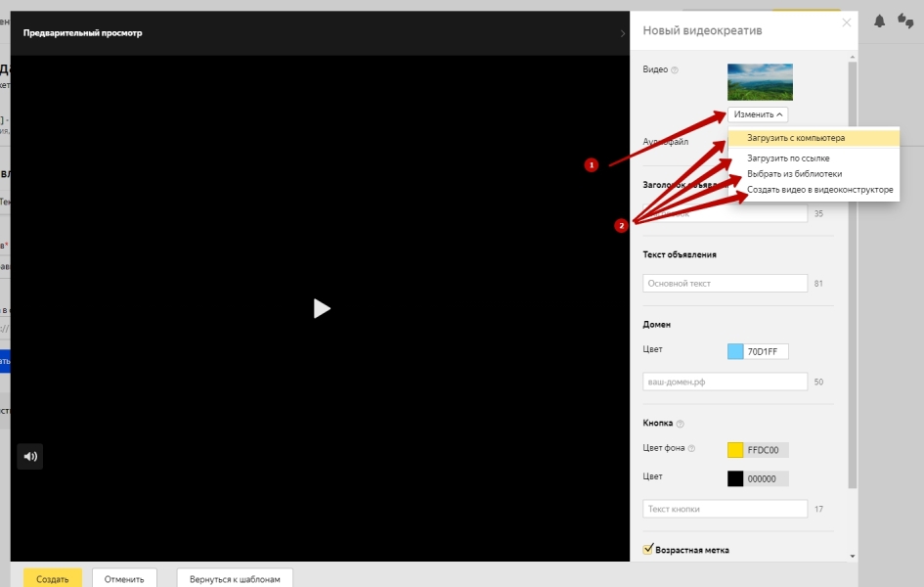Select Загрузить с компьютера option
924x587 pixels.
tap(795, 138)
